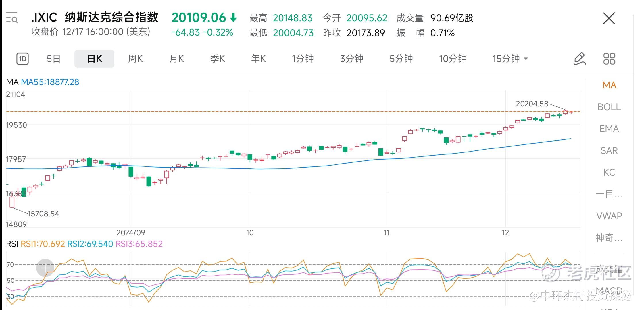Switch to the 周K weekly chart
This screenshot has height=310, width=644.
(135, 59)
